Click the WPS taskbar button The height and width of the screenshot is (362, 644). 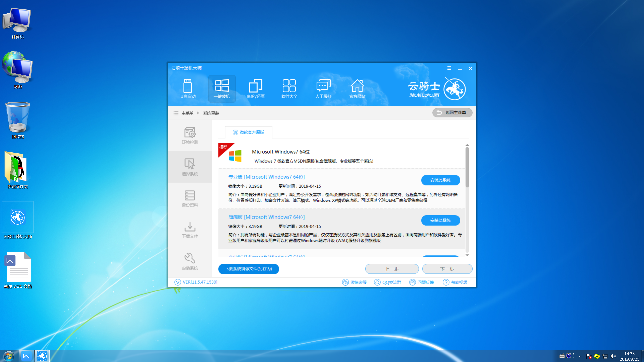26,356
